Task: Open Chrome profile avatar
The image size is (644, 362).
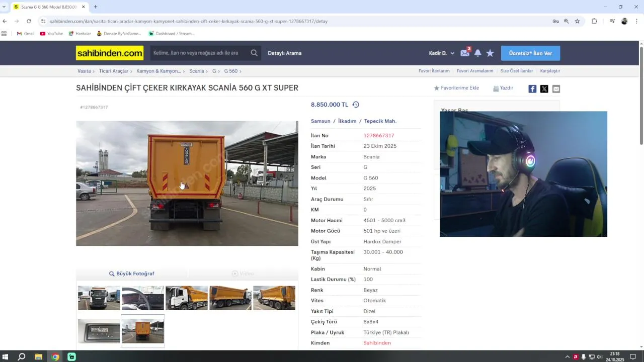Action: (x=624, y=21)
